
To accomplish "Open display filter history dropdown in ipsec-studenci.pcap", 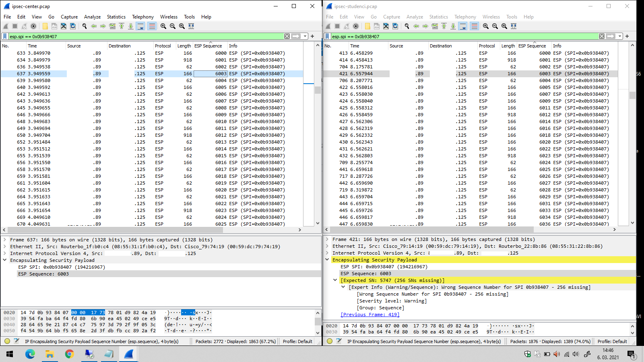I will pos(620,36).
